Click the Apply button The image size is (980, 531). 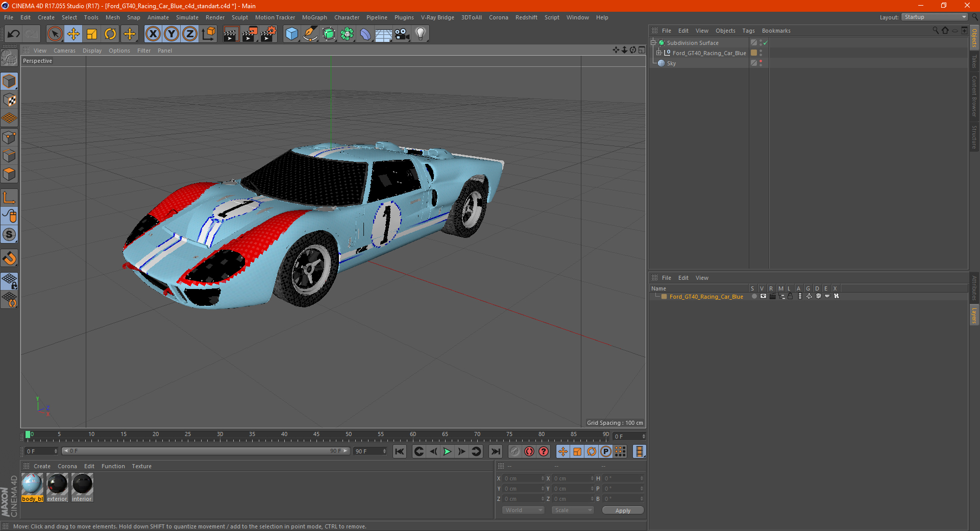click(623, 511)
